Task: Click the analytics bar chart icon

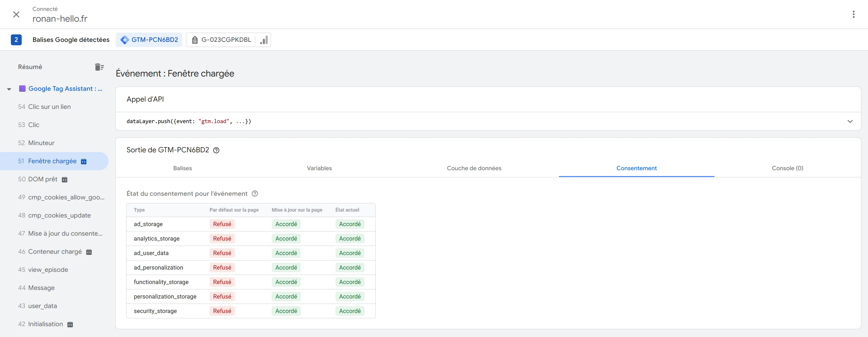Action: click(x=264, y=40)
